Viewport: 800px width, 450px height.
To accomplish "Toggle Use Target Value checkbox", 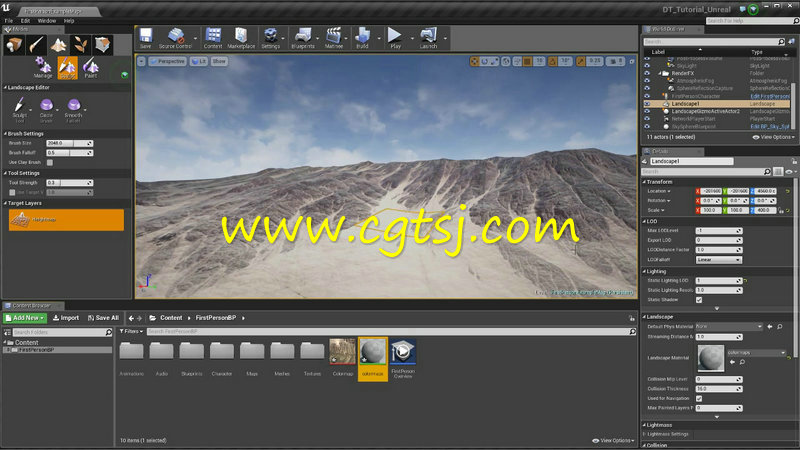I will pyautogui.click(x=12, y=192).
